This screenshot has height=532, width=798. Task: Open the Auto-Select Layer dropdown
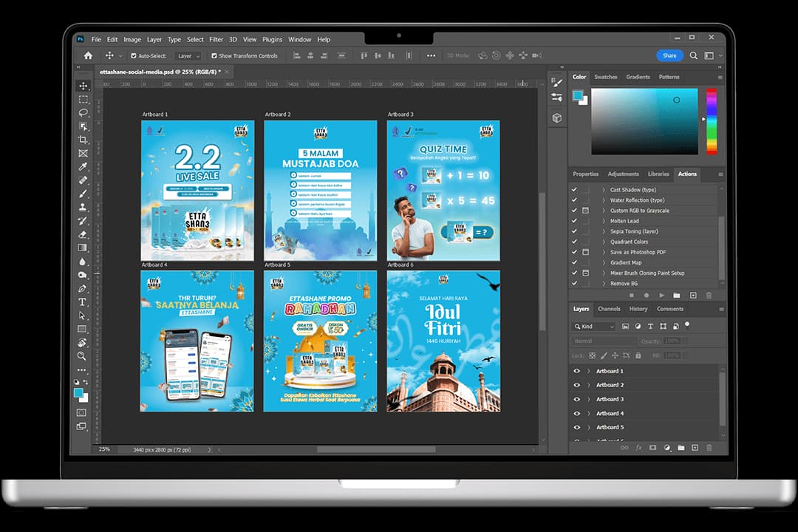click(188, 56)
